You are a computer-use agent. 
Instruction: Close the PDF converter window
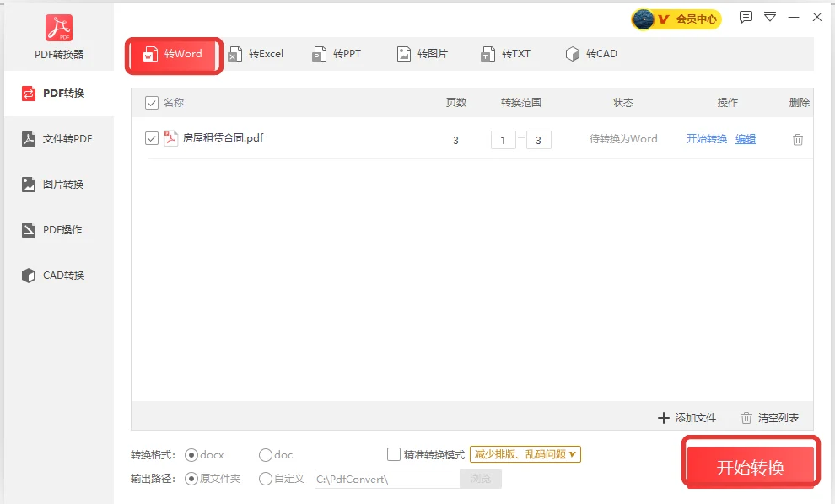(x=817, y=17)
